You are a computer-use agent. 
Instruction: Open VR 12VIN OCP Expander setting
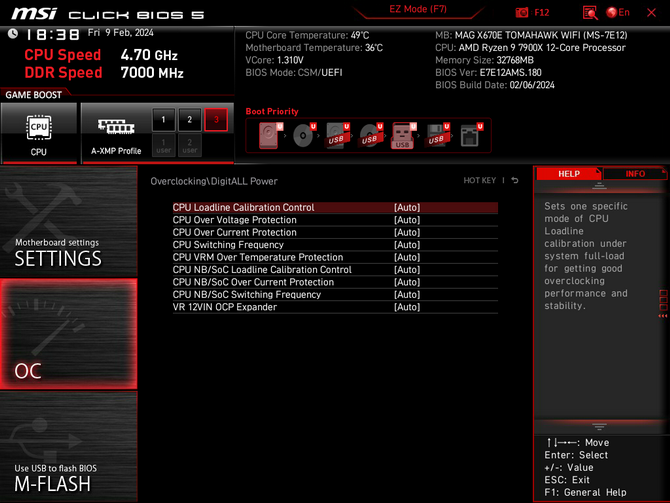coord(335,307)
